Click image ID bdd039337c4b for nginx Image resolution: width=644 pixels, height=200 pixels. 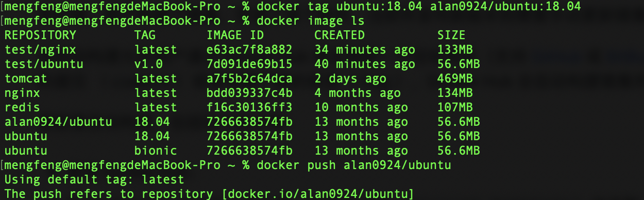click(x=249, y=93)
